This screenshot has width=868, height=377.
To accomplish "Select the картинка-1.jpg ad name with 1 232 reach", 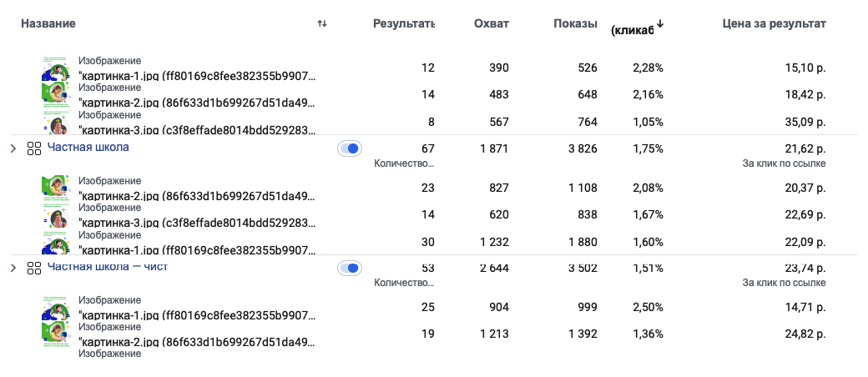I will coord(196,249).
